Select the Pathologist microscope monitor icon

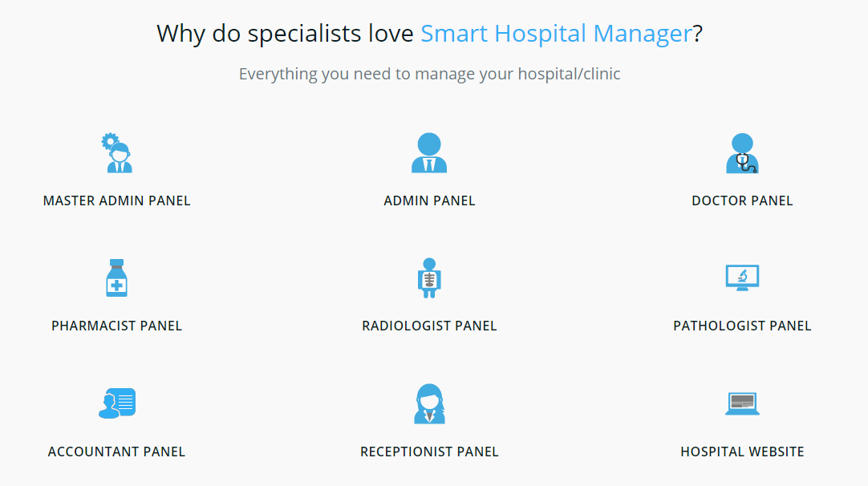[742, 278]
